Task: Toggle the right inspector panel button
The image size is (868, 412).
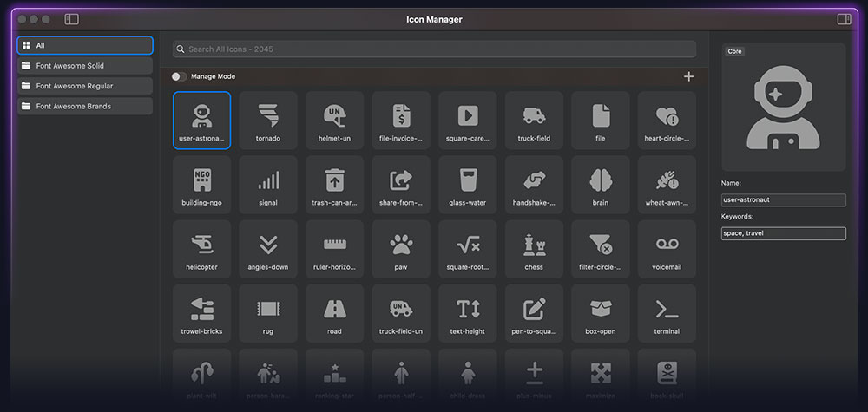Action: click(x=845, y=19)
